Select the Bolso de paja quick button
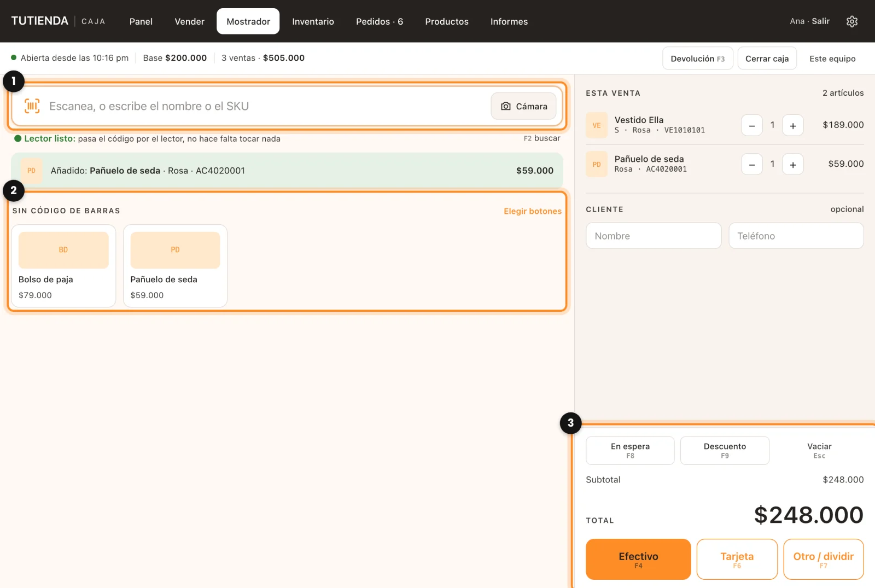The image size is (875, 588). click(x=63, y=266)
